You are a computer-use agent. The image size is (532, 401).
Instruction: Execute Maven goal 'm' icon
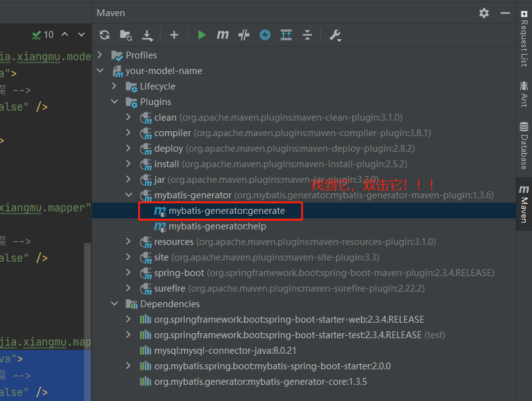point(223,35)
